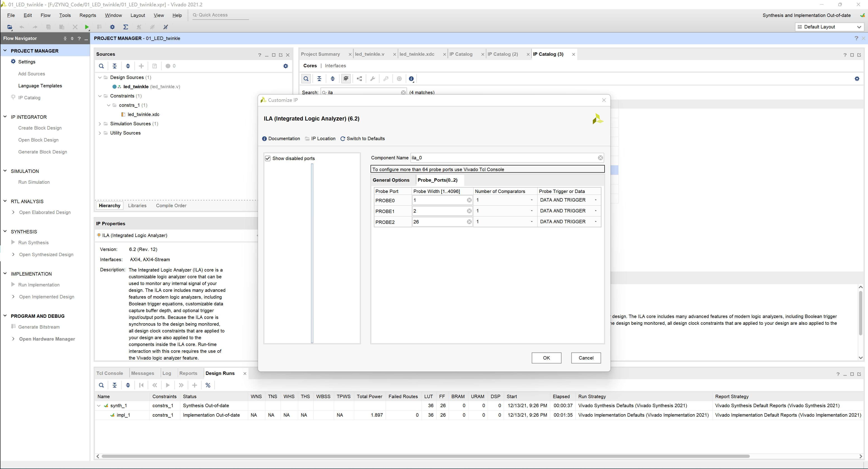
Task: Click Cancel to dismiss dialog
Action: (585, 358)
